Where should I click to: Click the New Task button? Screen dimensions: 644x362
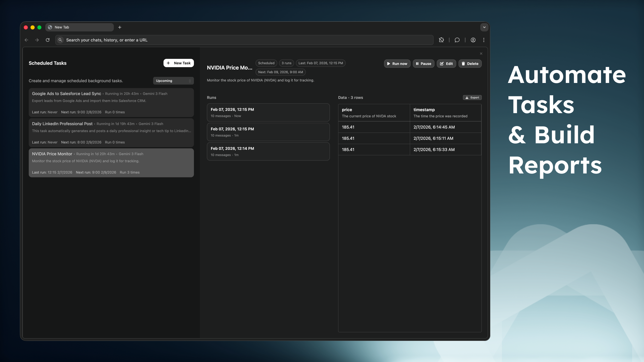pos(179,63)
